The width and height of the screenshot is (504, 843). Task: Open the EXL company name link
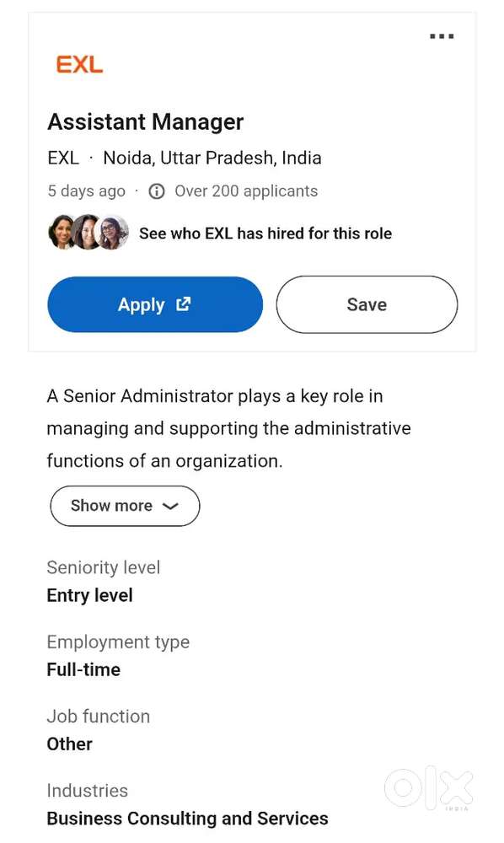point(63,158)
